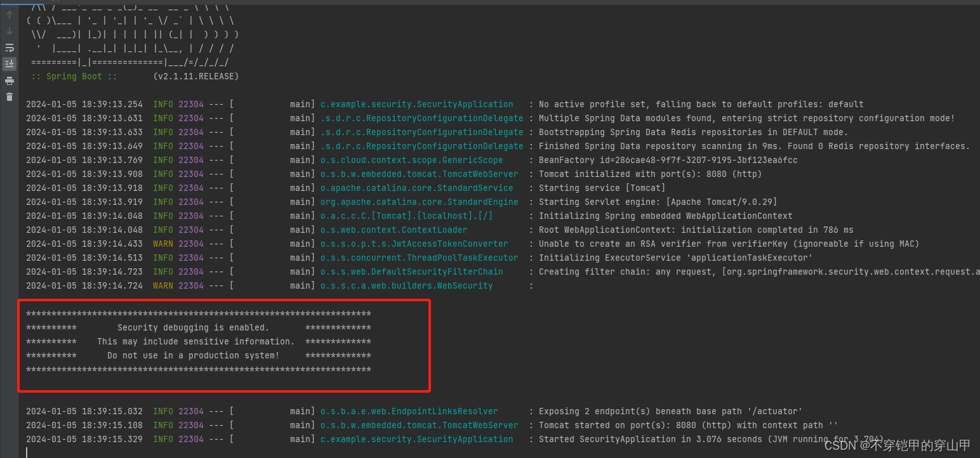The image size is (980, 458).
Task: Click logger name 'org.apache.catalina.core.StandardEngine'
Action: click(419, 202)
